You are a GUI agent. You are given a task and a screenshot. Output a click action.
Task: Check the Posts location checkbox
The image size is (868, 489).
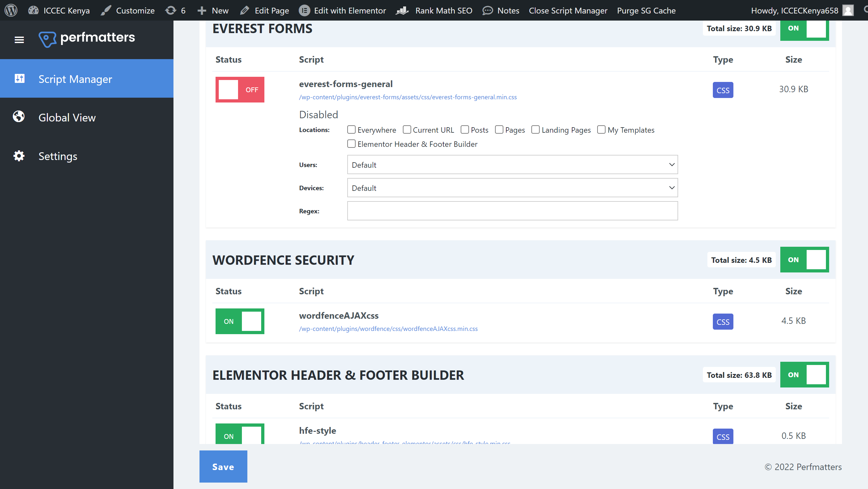(465, 129)
